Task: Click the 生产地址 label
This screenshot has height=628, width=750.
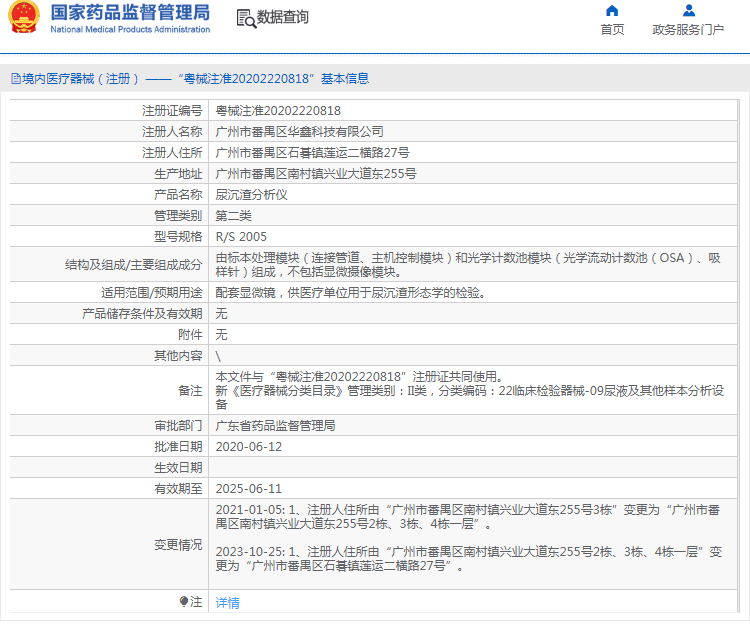Action: pyautogui.click(x=178, y=174)
